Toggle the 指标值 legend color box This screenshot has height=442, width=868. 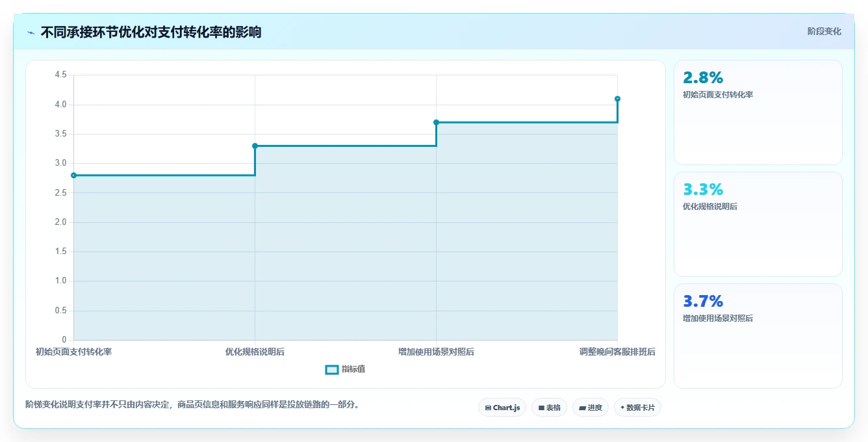pyautogui.click(x=331, y=370)
